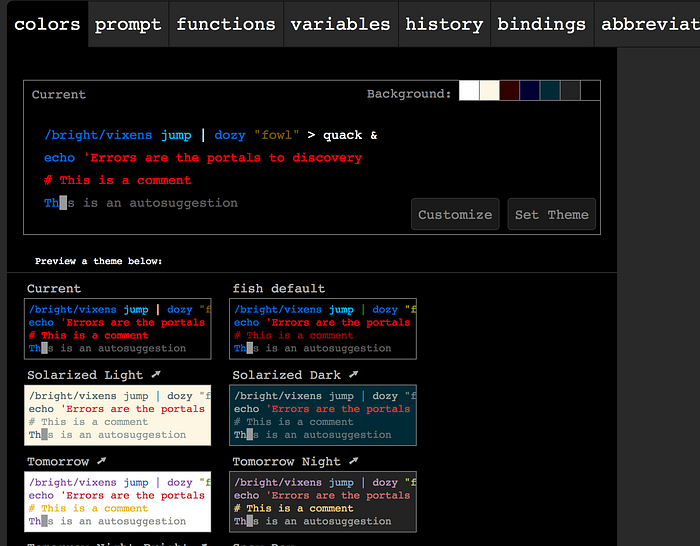Click the Customize button
Image resolution: width=700 pixels, height=546 pixels.
pos(455,214)
